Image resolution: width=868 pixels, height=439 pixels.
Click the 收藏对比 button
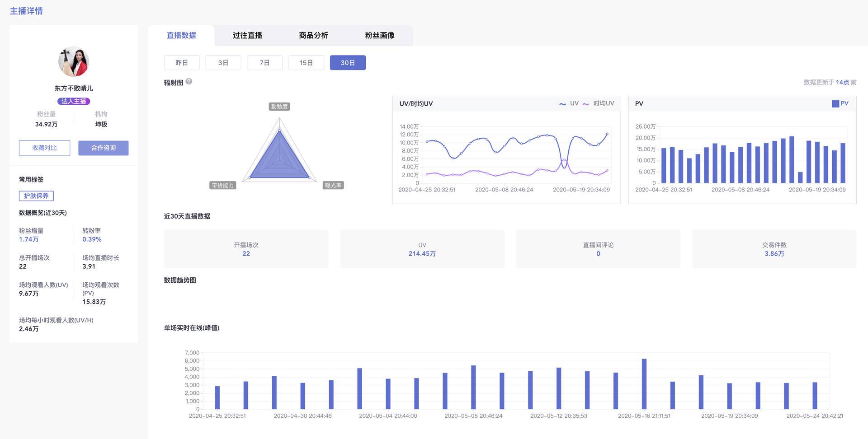[44, 148]
